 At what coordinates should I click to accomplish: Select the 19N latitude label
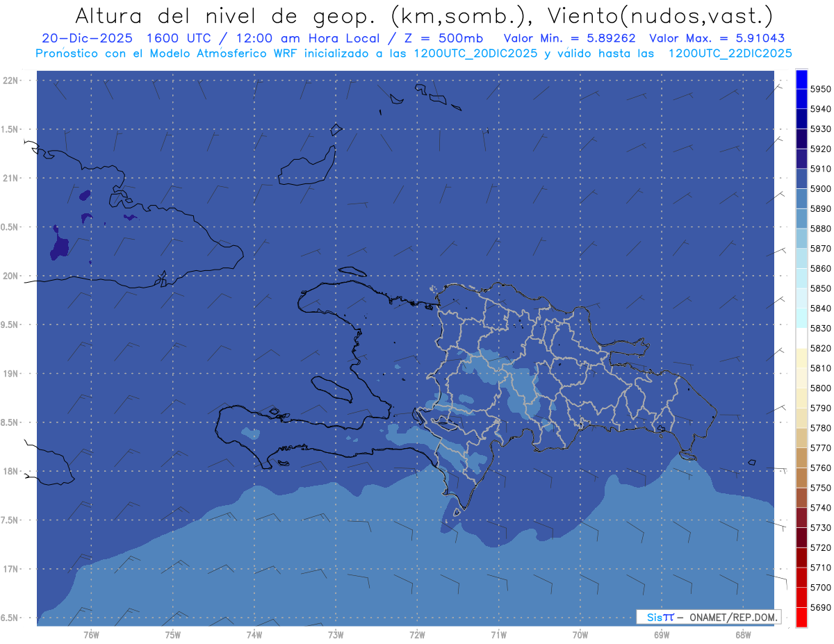pyautogui.click(x=10, y=374)
